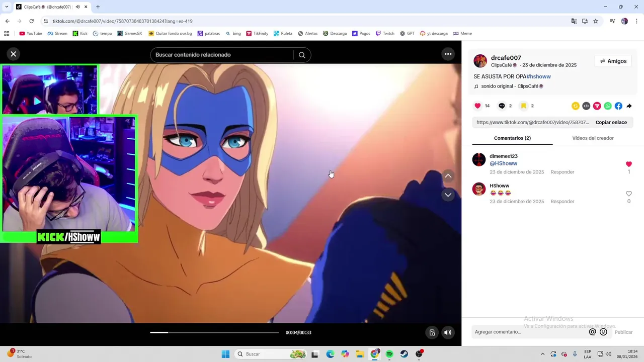The width and height of the screenshot is (644, 362).
Task: Like HShoww's comment heart
Action: [628, 194]
